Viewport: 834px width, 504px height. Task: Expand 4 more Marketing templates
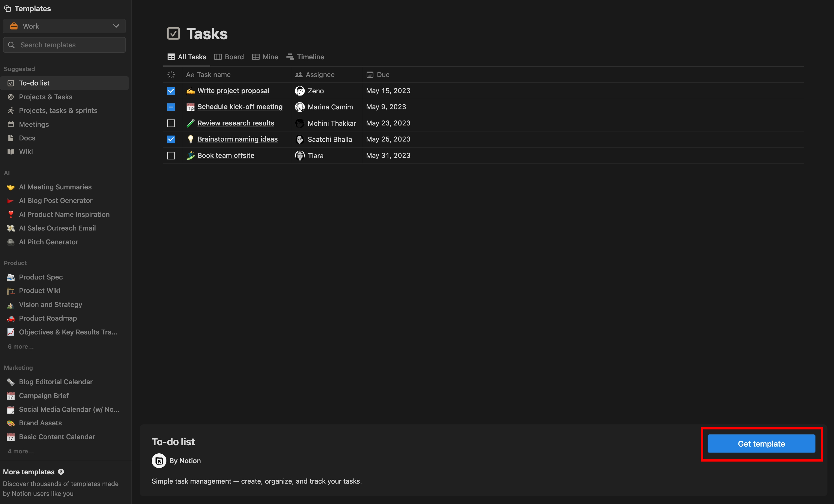click(x=21, y=451)
